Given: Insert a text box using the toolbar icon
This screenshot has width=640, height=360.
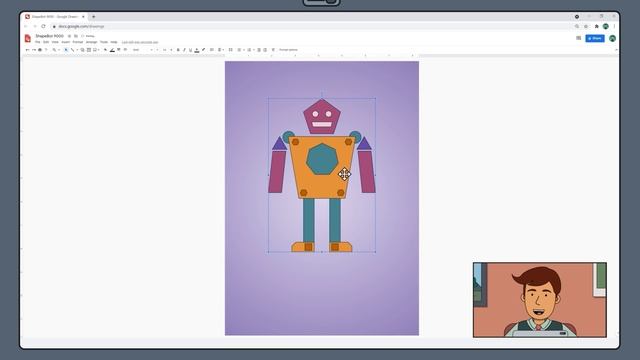Looking at the screenshot, I should coord(89,50).
